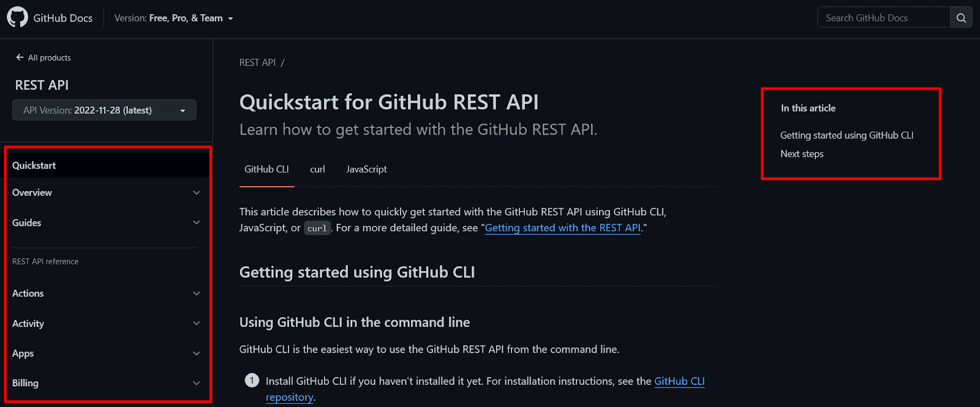Click the GitHub Octocat logo icon
This screenshot has width=980, height=407.
(17, 17)
